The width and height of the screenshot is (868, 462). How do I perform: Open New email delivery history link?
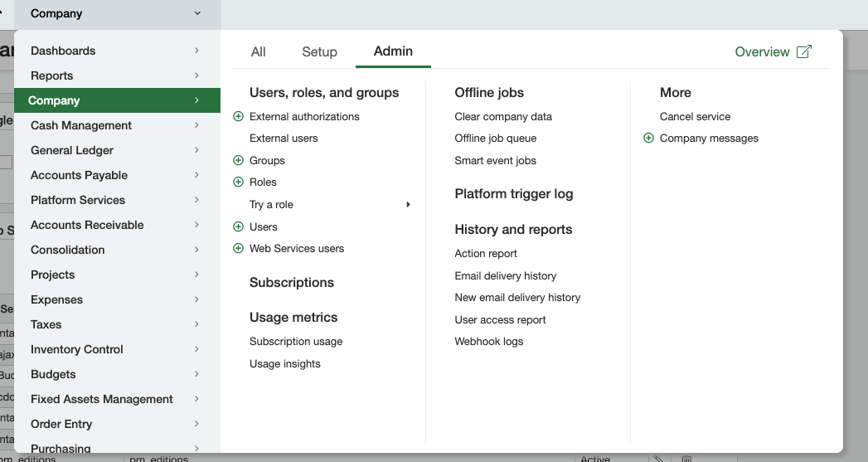(x=517, y=298)
